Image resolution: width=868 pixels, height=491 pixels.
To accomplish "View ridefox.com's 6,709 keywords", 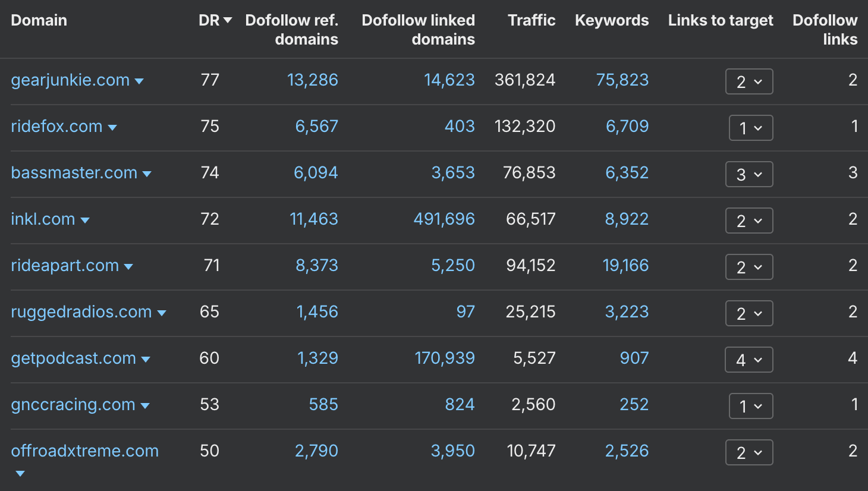I will coord(627,127).
